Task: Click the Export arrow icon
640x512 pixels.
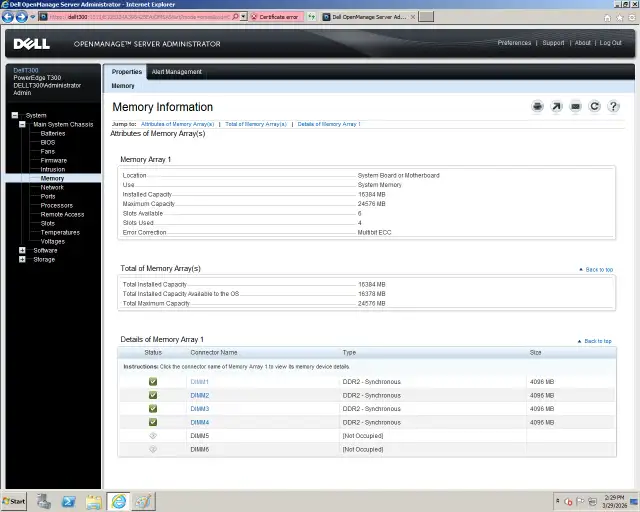Action: click(557, 107)
